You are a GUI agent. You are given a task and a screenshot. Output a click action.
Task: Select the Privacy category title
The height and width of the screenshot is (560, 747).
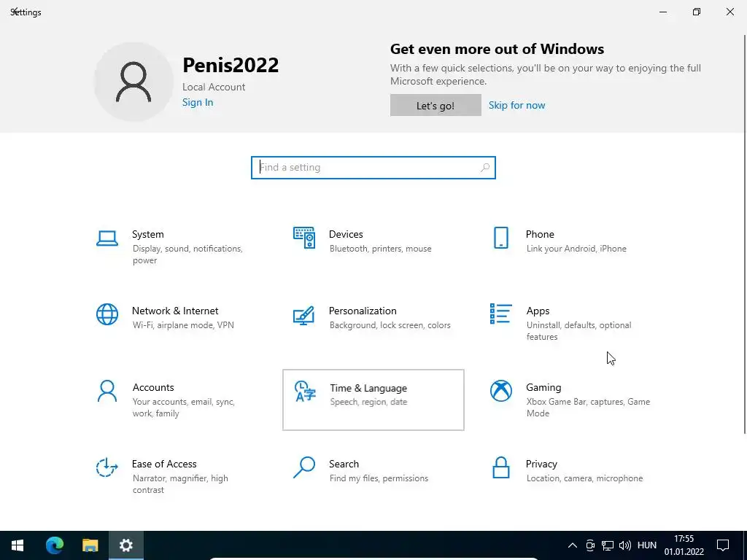pos(541,464)
